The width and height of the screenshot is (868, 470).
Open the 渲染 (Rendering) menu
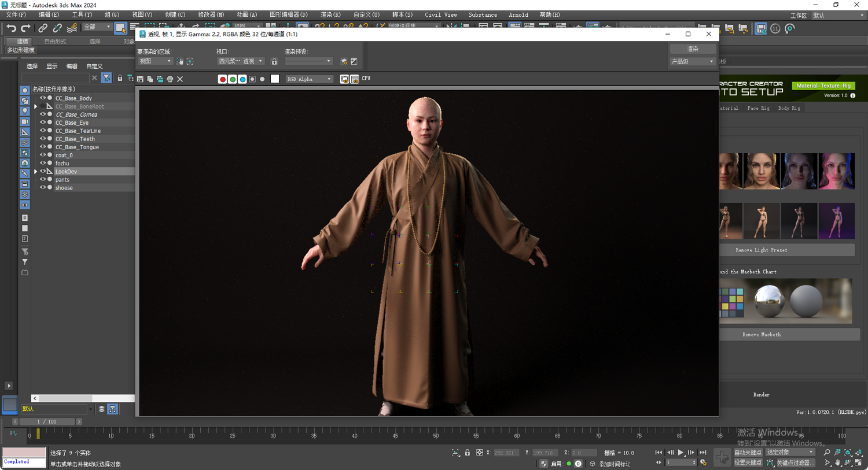click(x=330, y=15)
